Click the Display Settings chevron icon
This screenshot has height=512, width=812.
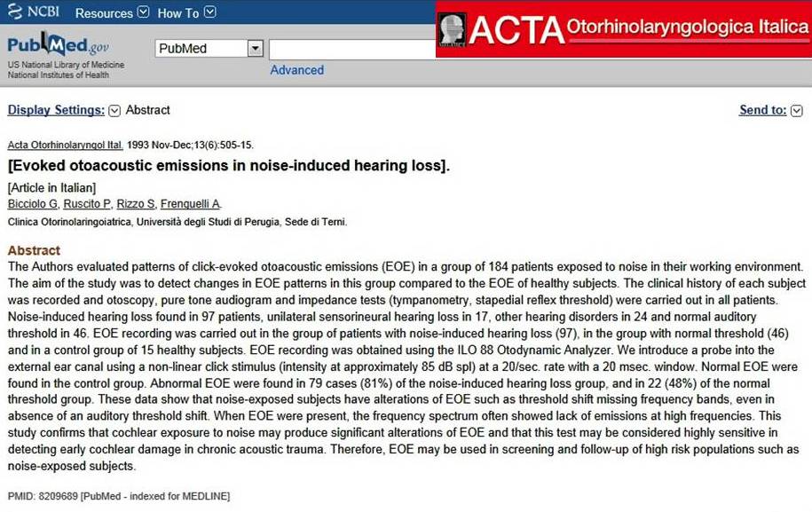114,111
